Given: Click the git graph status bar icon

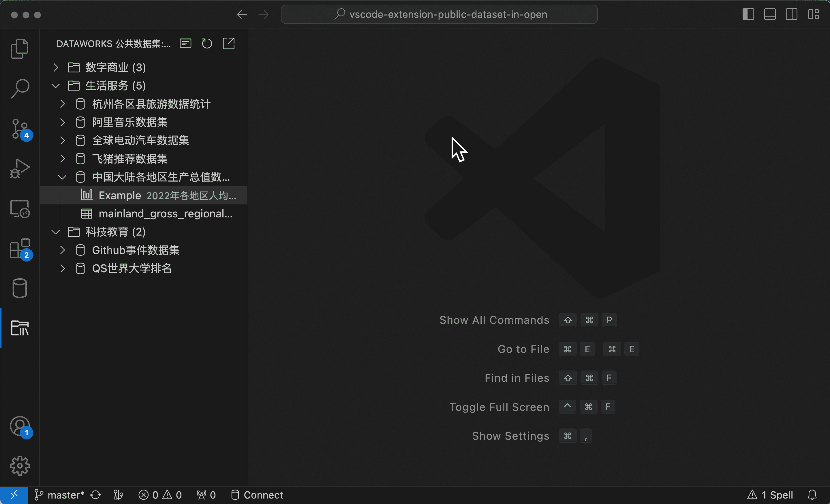Looking at the screenshot, I should pyautogui.click(x=118, y=495).
